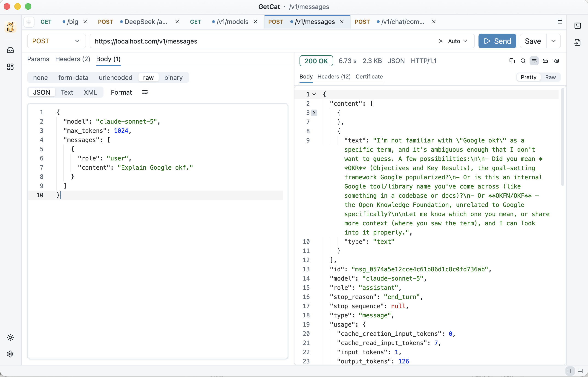Toggle the light/dark theme sun icon
The width and height of the screenshot is (588, 377).
pos(10,337)
